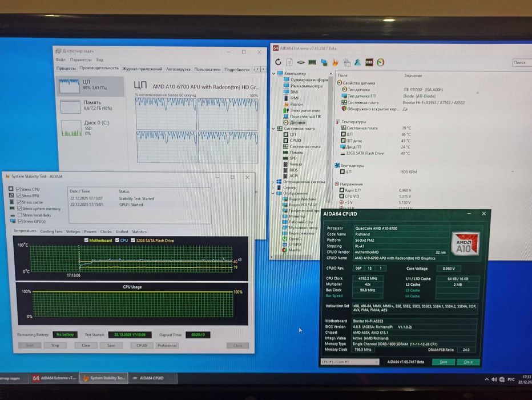Switch to Автозагрузка tab
Image resolution: width=532 pixels, height=400 pixels.
click(178, 69)
